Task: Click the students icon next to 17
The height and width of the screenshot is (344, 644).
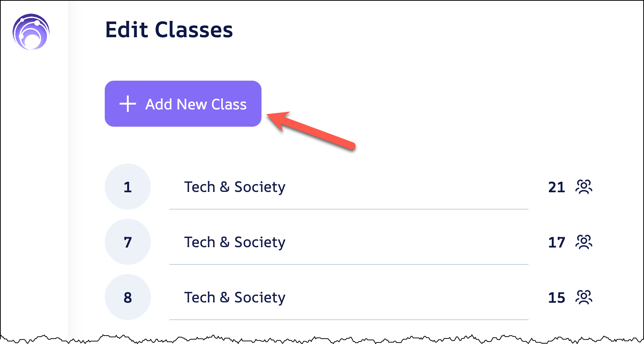Action: click(584, 242)
